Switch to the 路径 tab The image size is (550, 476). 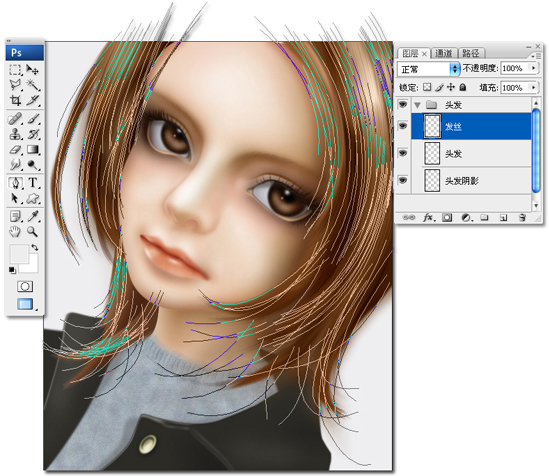coord(471,53)
